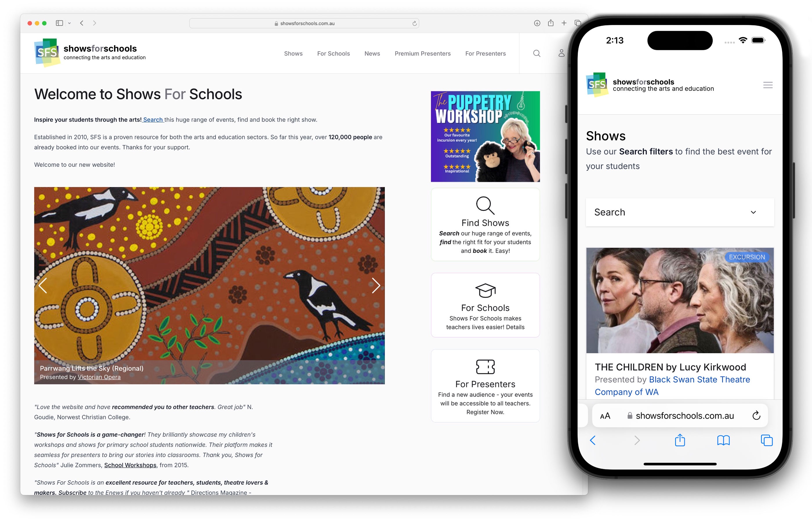The image size is (812, 522).
Task: Click the desktop Safari share icon
Action: click(550, 23)
